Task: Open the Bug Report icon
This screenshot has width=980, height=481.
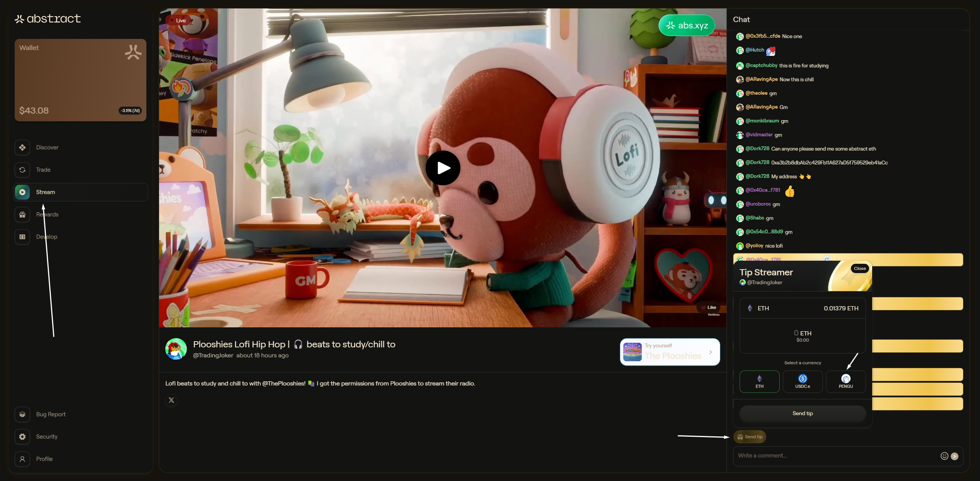Action: click(x=22, y=414)
